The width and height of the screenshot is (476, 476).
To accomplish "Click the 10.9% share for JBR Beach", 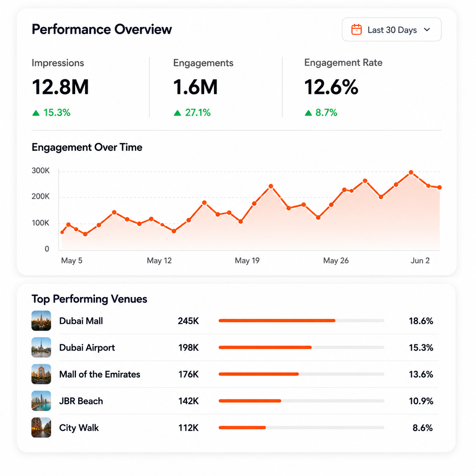I will (x=421, y=401).
